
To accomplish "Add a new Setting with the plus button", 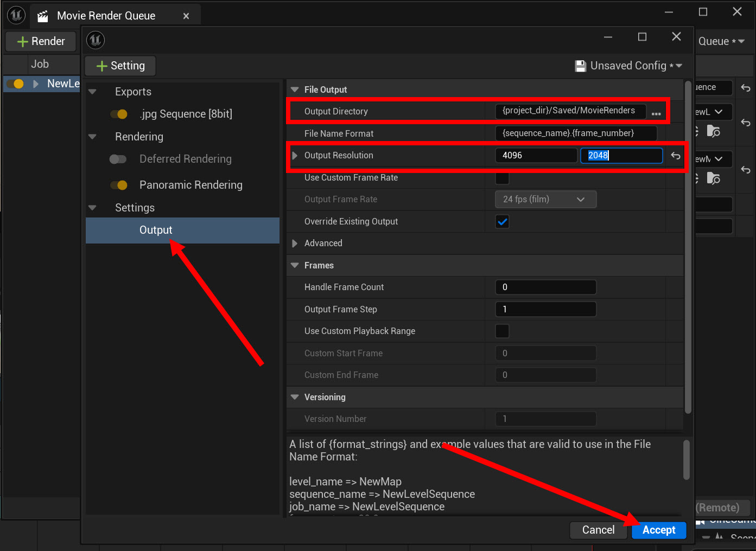I will [x=120, y=66].
